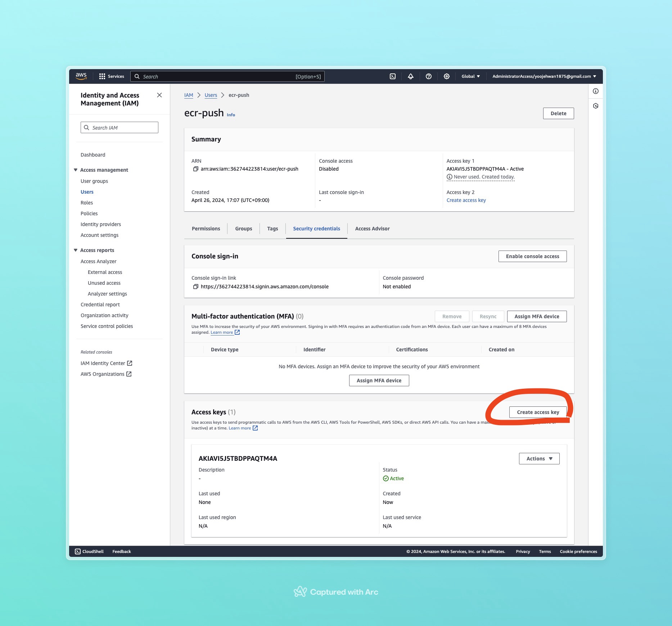
Task: Open Account settings in the sidebar
Action: pos(99,235)
